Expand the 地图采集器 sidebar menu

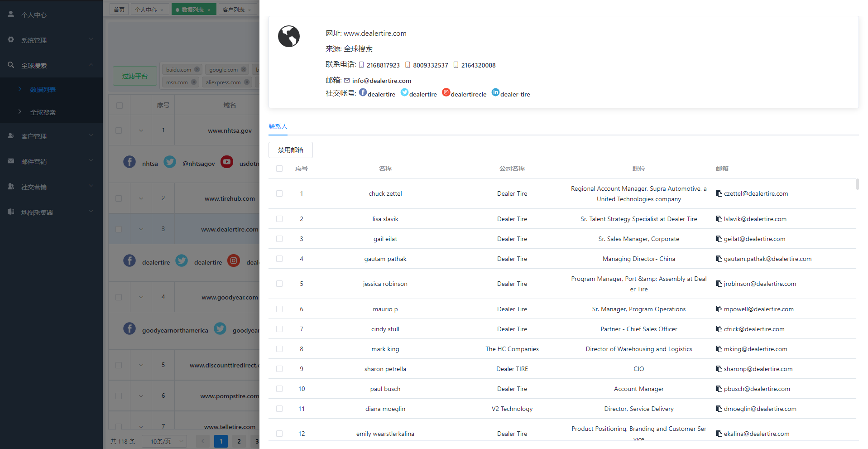(x=51, y=212)
